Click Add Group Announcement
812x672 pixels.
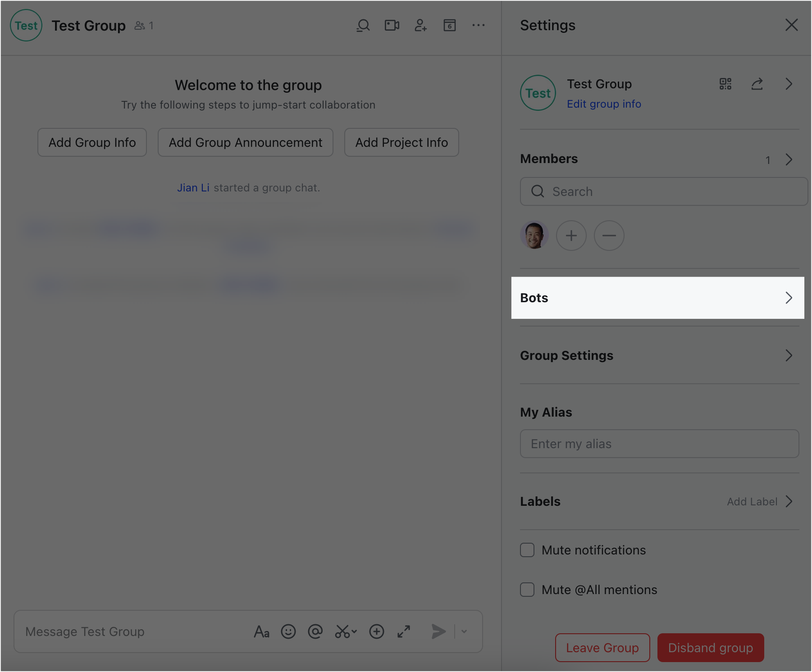click(x=245, y=142)
